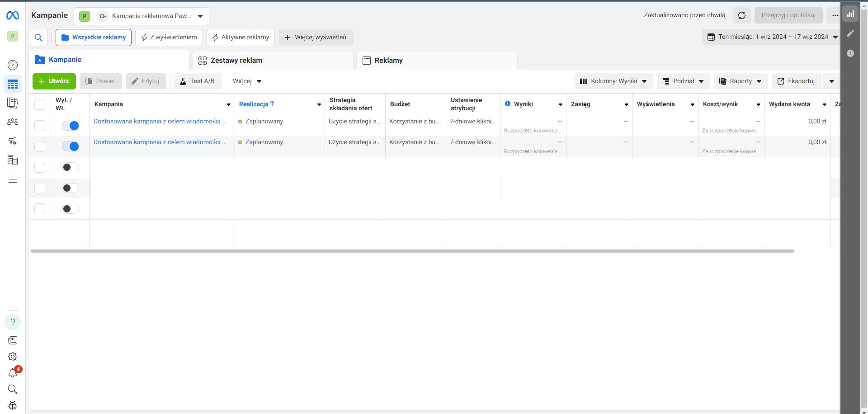Image resolution: width=868 pixels, height=414 pixels.
Task: Sort by the Realizacja column header
Action: coord(257,104)
